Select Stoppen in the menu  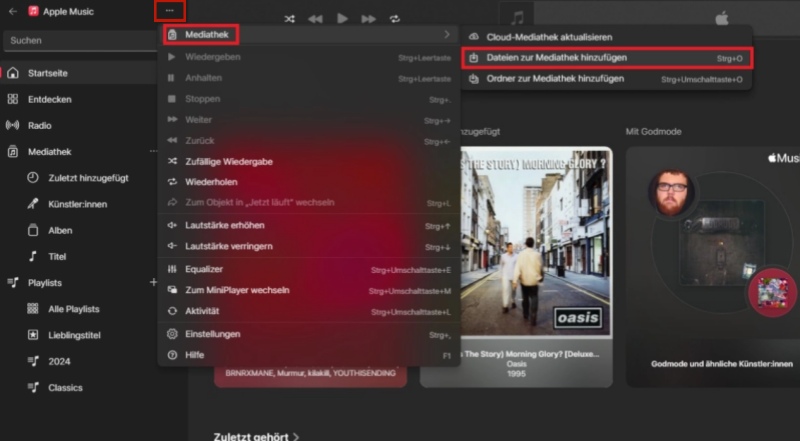(x=309, y=99)
